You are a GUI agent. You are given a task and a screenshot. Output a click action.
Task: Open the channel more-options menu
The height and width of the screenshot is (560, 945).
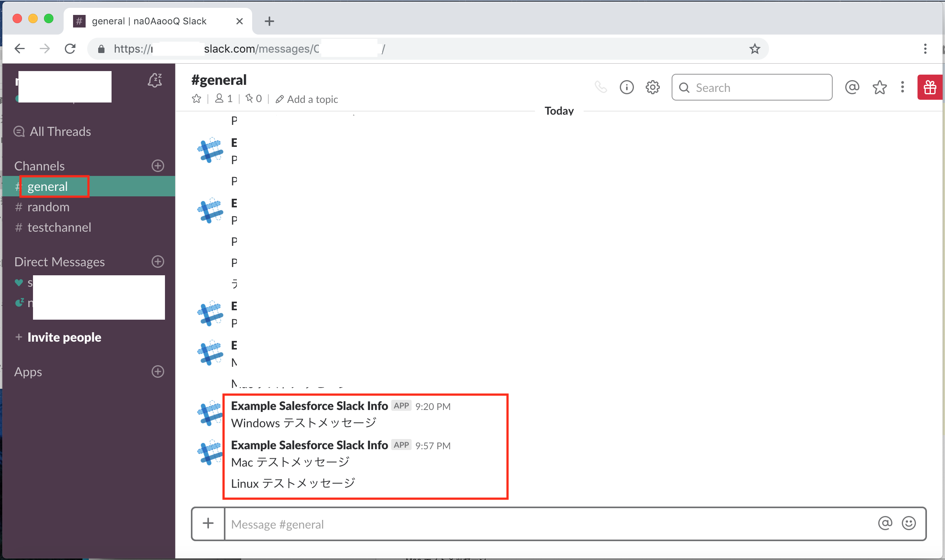(902, 87)
